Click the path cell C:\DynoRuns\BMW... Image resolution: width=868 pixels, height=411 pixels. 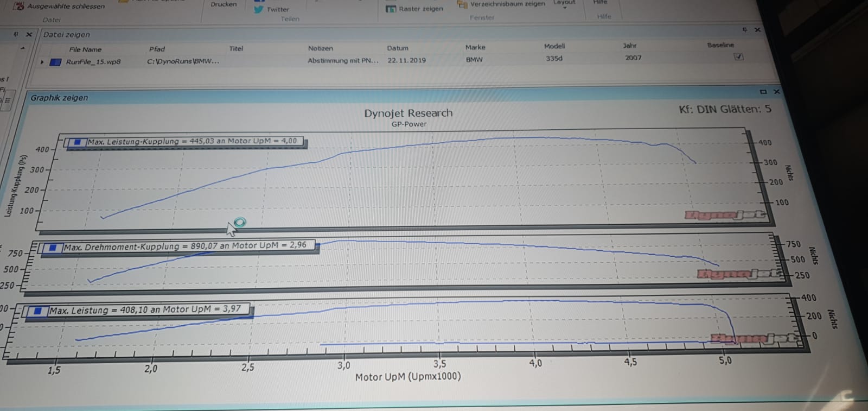click(183, 61)
